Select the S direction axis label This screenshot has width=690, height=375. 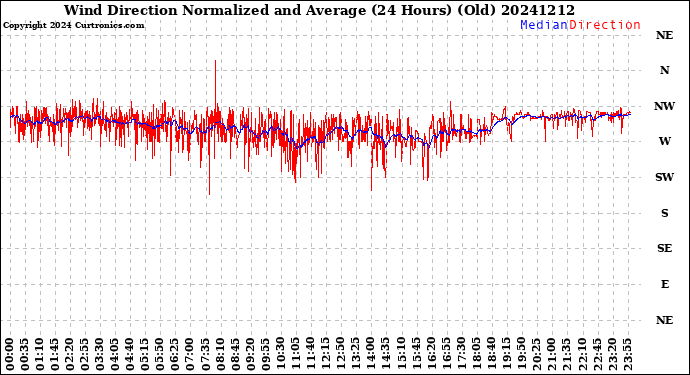pyautogui.click(x=664, y=213)
